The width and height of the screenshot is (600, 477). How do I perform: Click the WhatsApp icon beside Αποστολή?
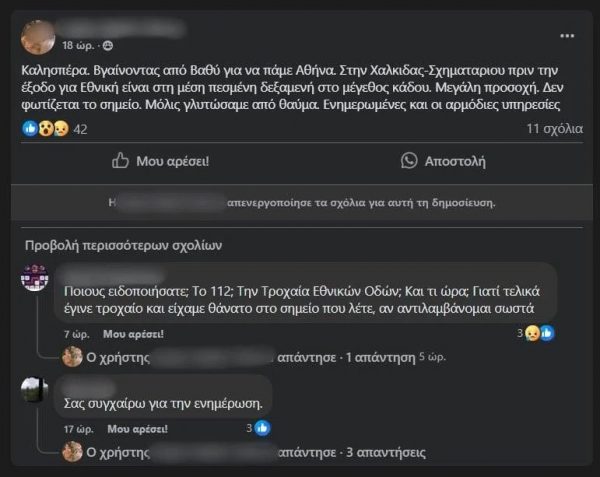click(409, 160)
